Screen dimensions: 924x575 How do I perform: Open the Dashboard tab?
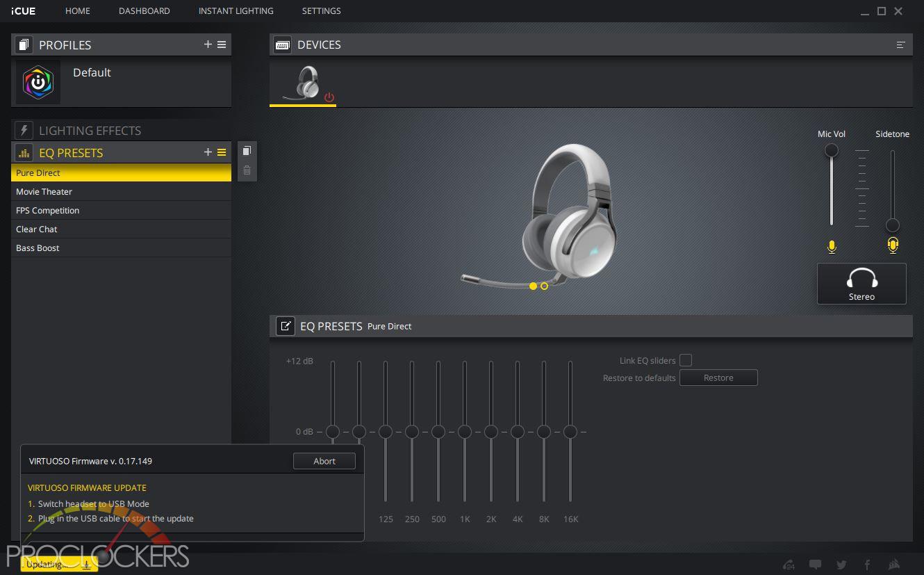[x=145, y=11]
